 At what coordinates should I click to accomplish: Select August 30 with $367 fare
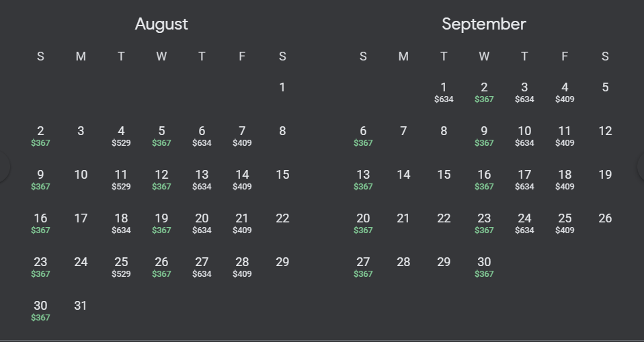tap(40, 310)
